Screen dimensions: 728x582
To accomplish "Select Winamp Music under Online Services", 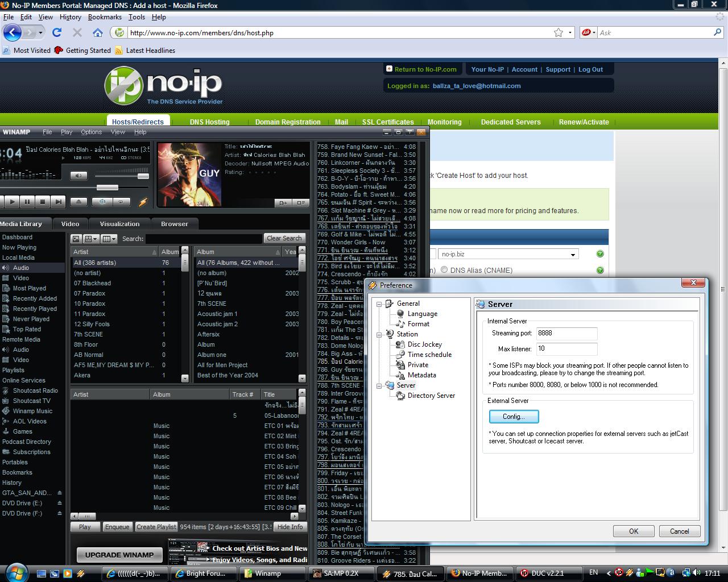I will pyautogui.click(x=32, y=411).
